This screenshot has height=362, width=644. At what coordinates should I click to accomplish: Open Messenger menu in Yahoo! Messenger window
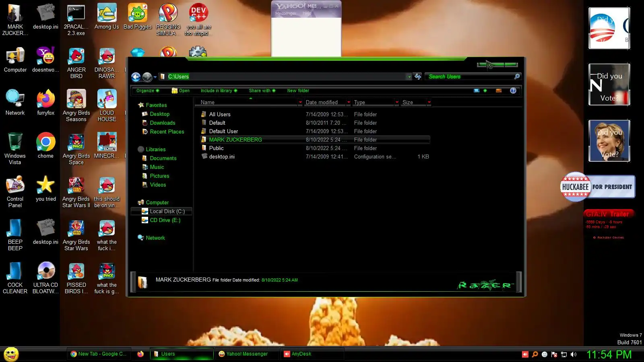coord(285,14)
